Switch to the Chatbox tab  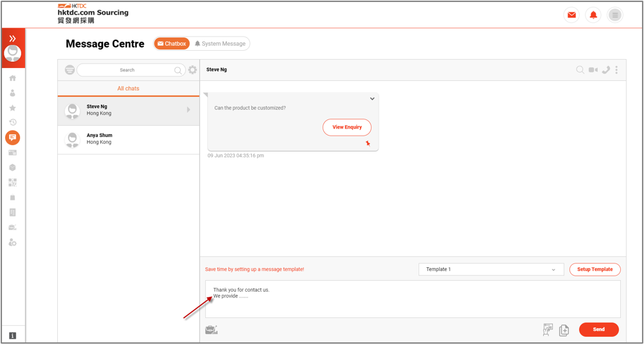pos(172,44)
